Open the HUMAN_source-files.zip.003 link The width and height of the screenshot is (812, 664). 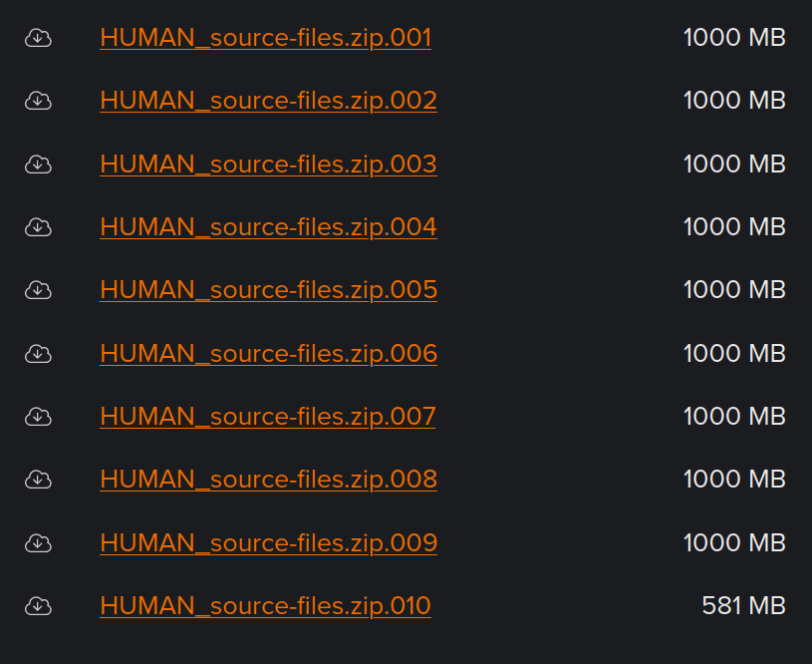click(268, 164)
